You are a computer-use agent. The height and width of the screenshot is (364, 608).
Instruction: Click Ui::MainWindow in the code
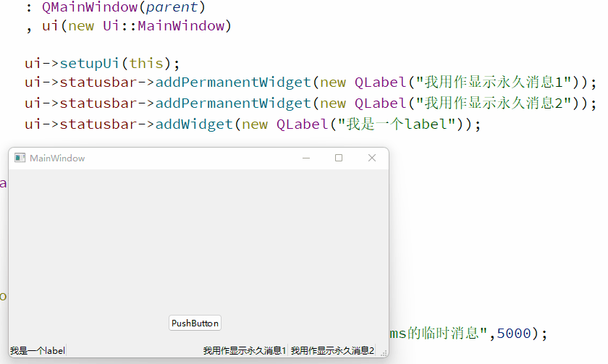click(164, 26)
